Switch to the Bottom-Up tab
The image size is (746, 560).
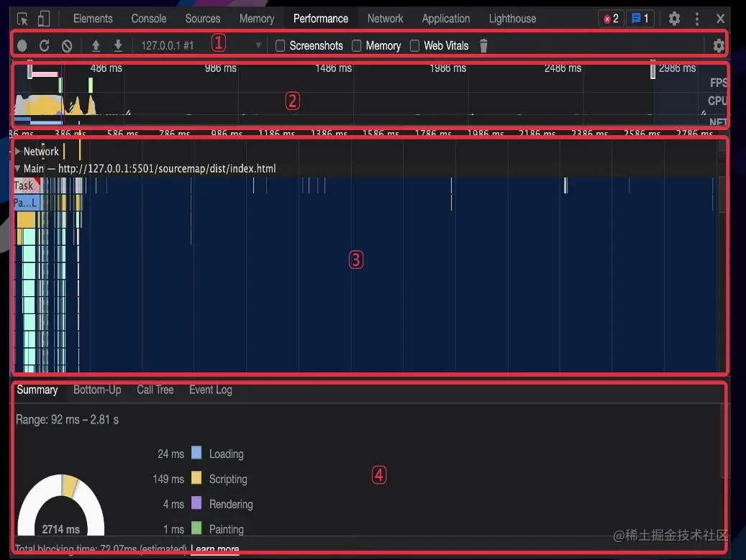97,390
